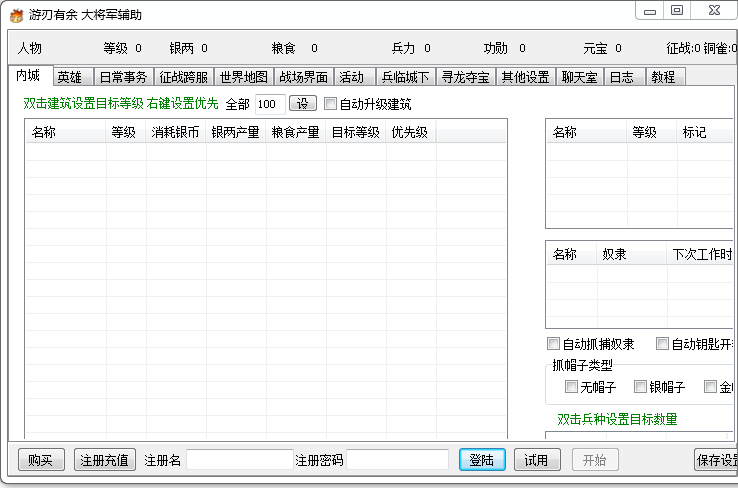The image size is (738, 488).
Task: Open the 英雄 tab
Action: coord(73,77)
